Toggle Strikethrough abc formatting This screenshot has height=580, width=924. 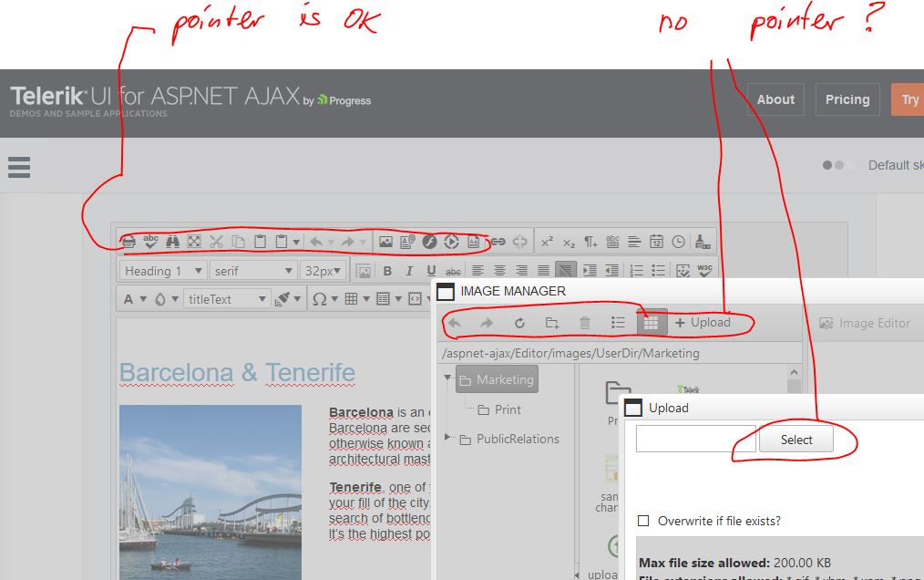453,272
